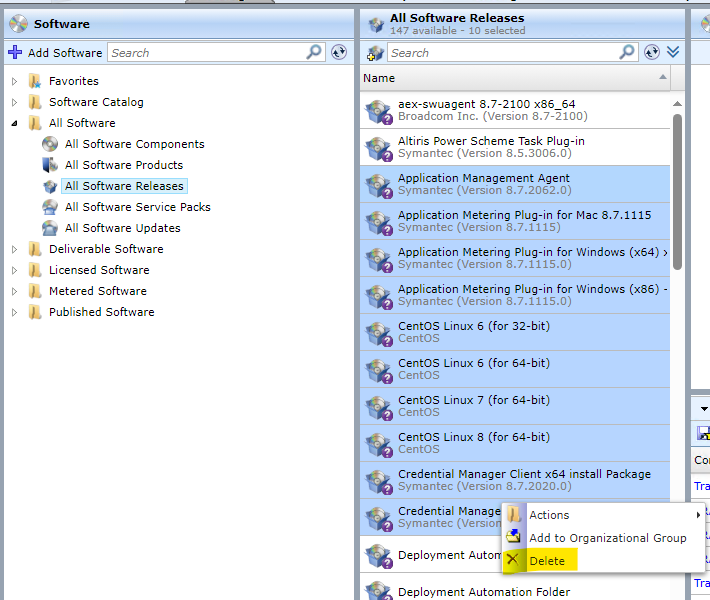Select aex-swuagent 8.7-2100 x86_64 release

tap(515, 110)
